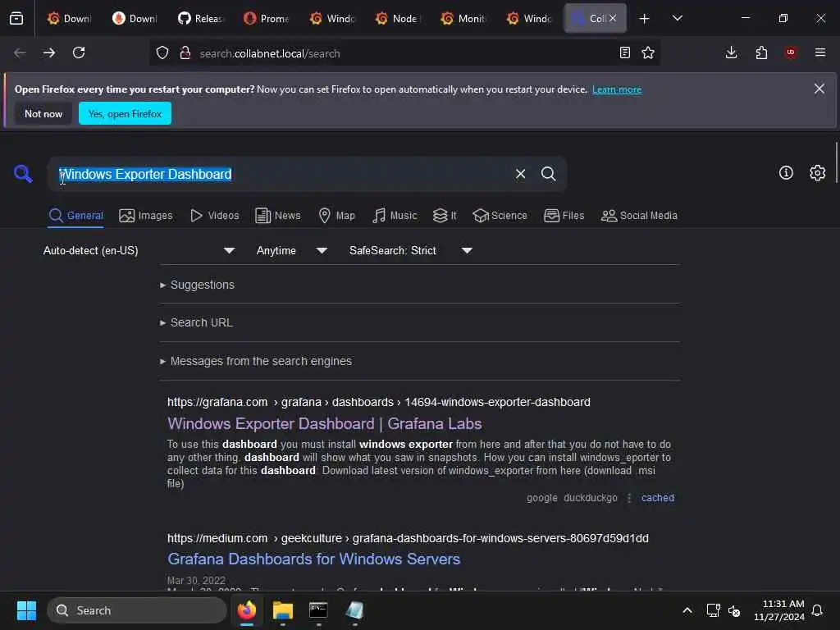Switch to the Node browser tab
Screen dimensions: 840x630
point(398,19)
